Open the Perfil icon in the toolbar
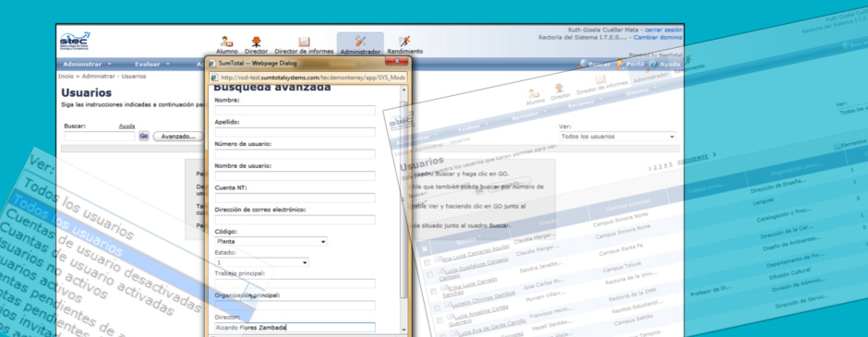 pos(621,65)
